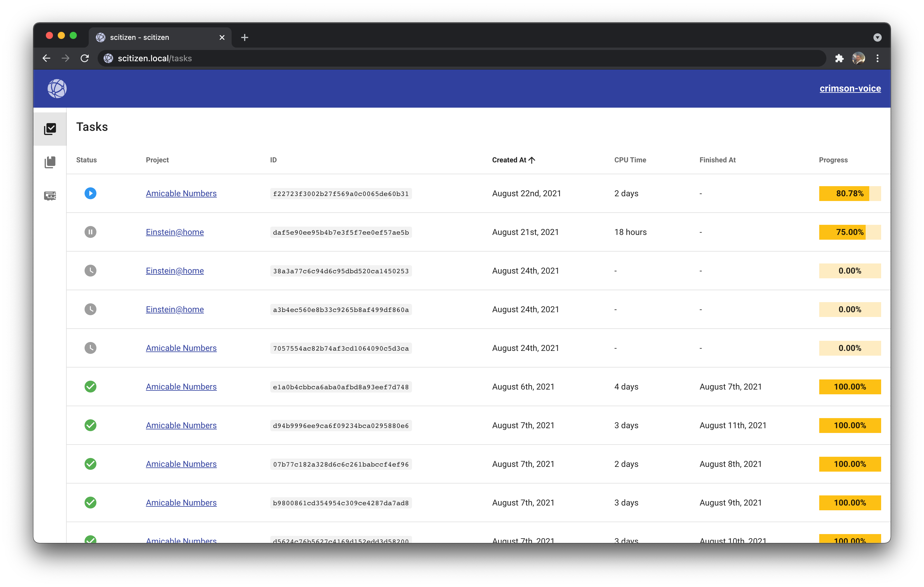Click the scitizen.local/tasks address bar

pyautogui.click(x=461, y=58)
